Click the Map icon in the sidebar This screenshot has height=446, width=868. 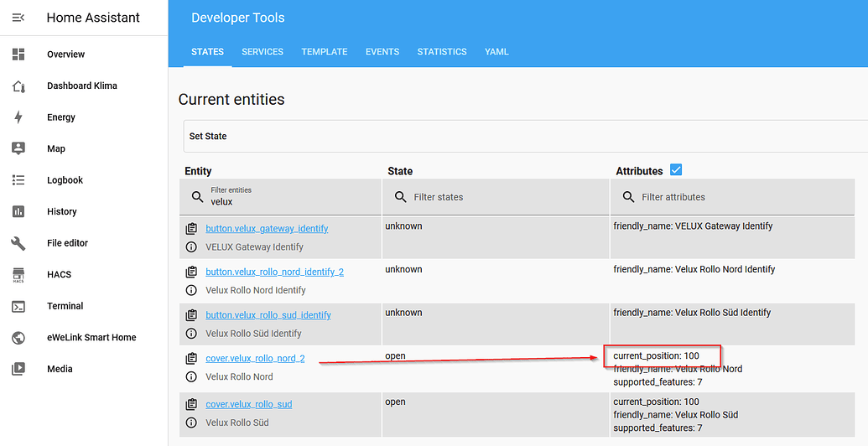18,148
